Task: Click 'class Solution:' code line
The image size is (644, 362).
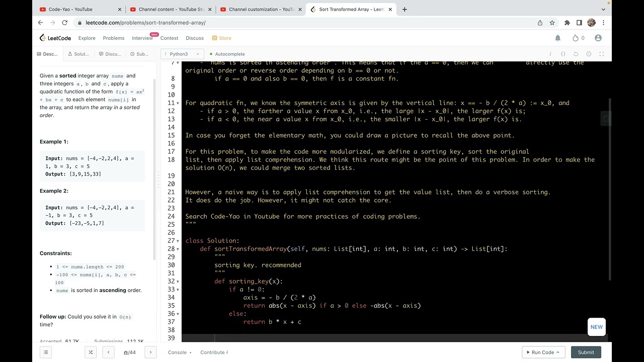Action: pyautogui.click(x=212, y=241)
